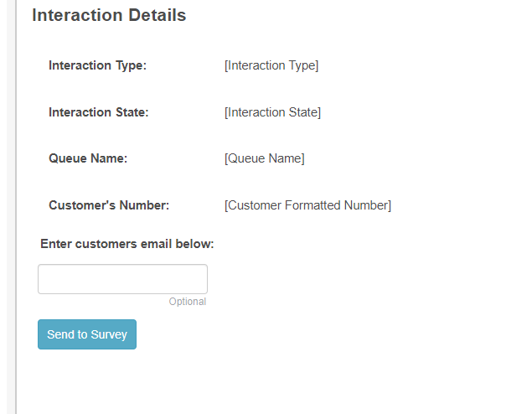This screenshot has height=414, width=532.
Task: Click the Interaction Details heading
Action: (x=109, y=15)
